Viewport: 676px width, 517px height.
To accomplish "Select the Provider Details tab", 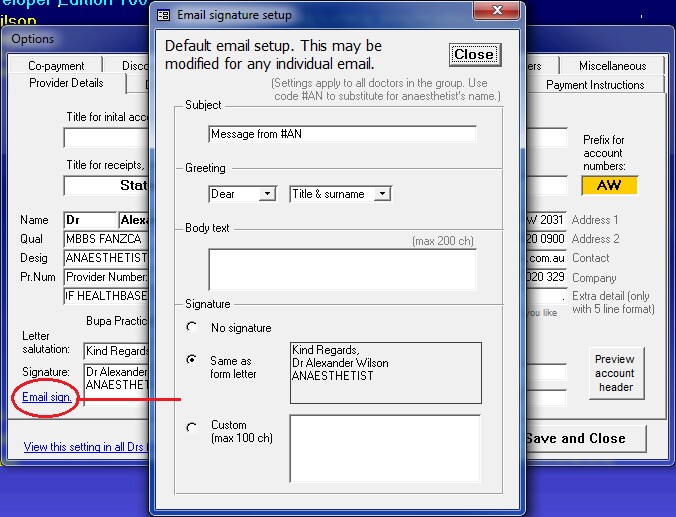I will [66, 84].
